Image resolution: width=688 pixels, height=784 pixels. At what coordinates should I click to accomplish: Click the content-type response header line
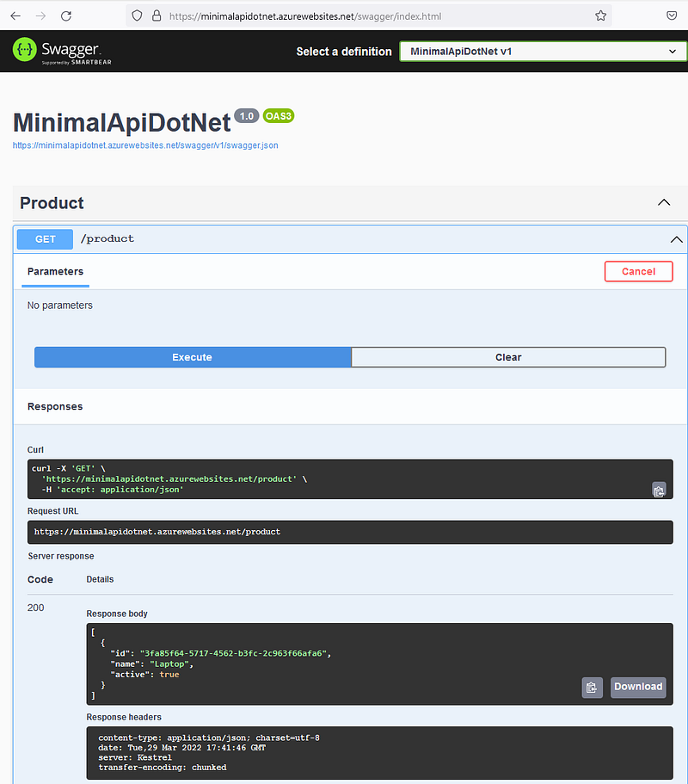(209, 738)
